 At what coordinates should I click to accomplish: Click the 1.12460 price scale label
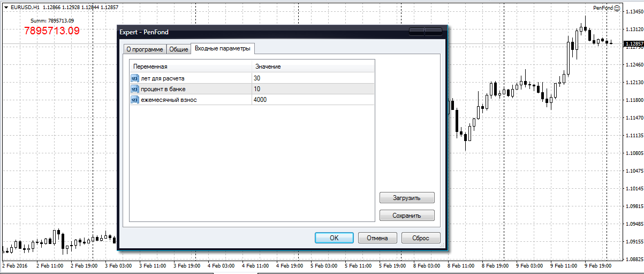click(x=634, y=65)
